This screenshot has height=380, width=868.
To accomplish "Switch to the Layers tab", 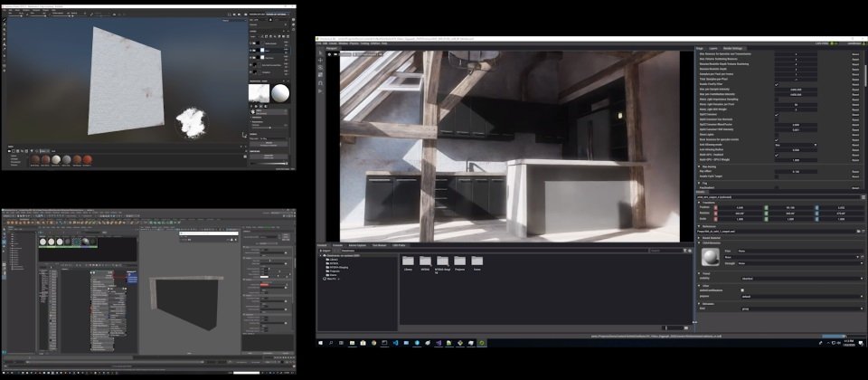I will 713,48.
